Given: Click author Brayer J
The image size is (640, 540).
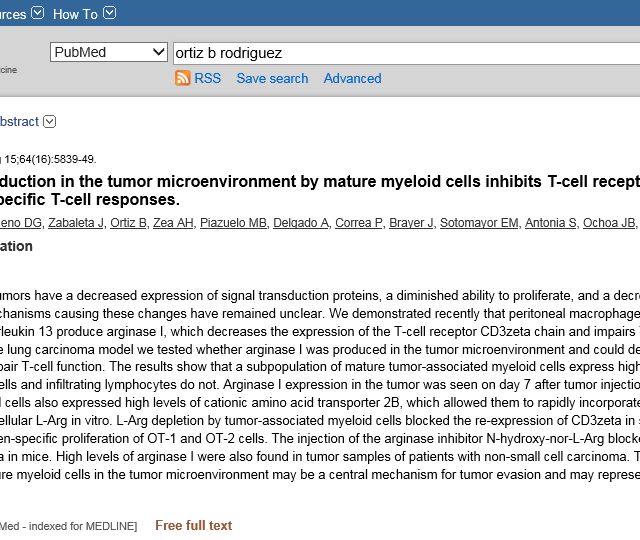Looking at the screenshot, I should click(x=411, y=222).
